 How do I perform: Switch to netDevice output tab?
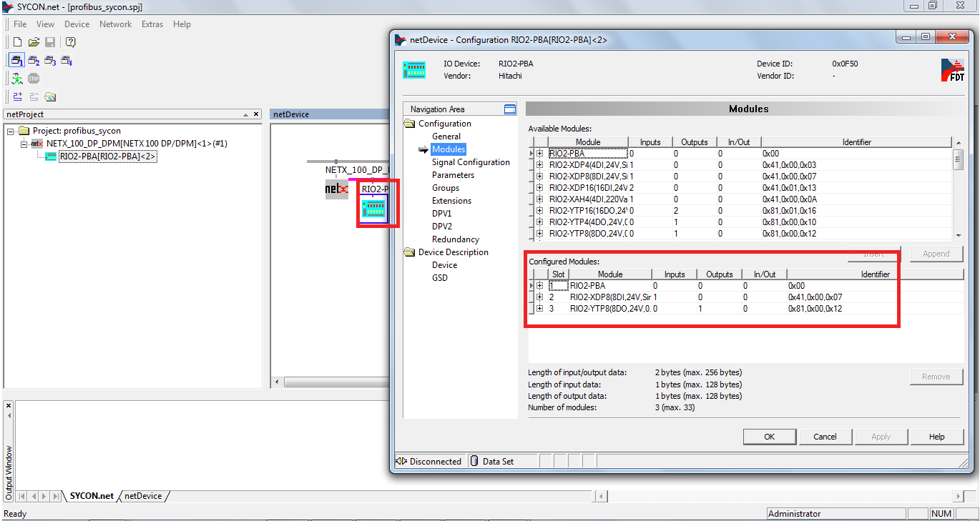click(143, 496)
